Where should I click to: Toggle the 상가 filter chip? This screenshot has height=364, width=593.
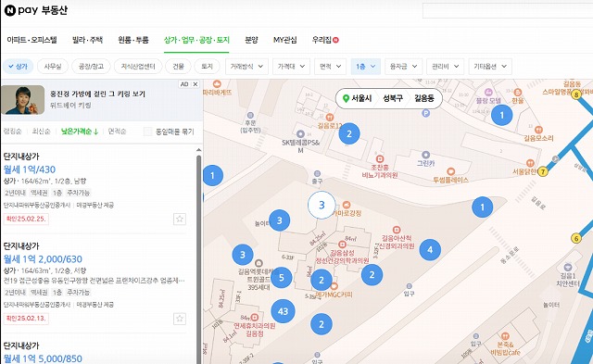[x=19, y=67]
